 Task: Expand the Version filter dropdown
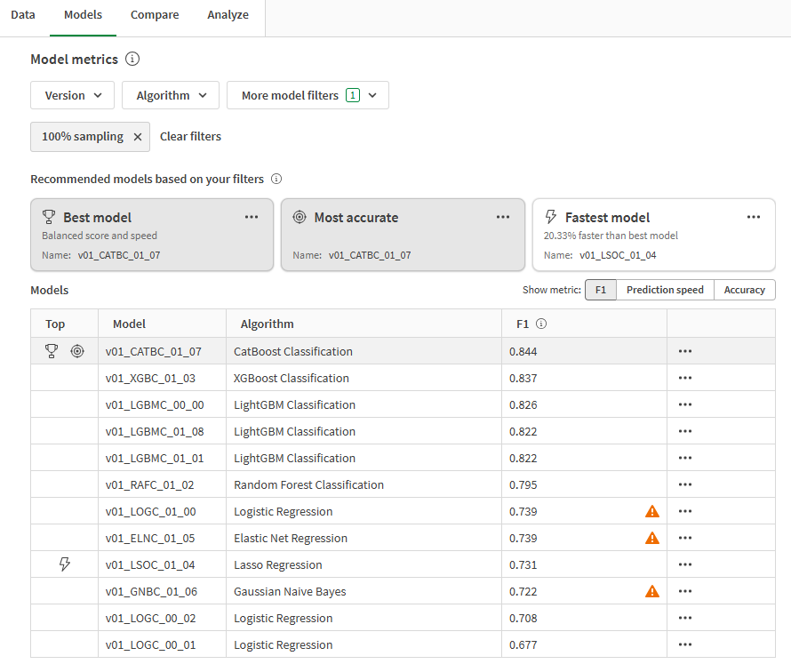click(x=73, y=95)
